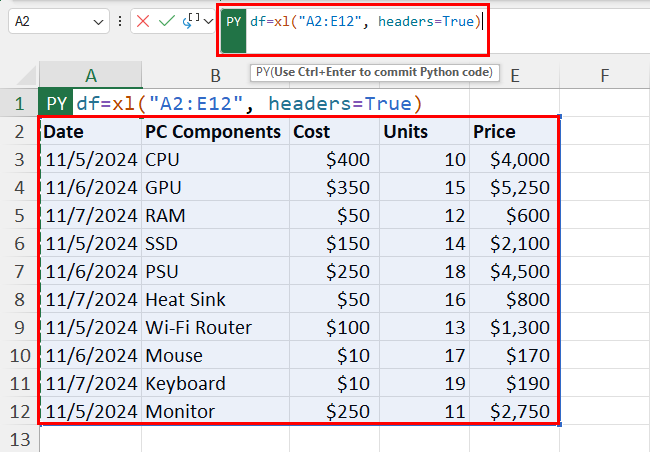Confirm formula entry with the checkmark icon
The height and width of the screenshot is (452, 650).
pyautogui.click(x=167, y=21)
